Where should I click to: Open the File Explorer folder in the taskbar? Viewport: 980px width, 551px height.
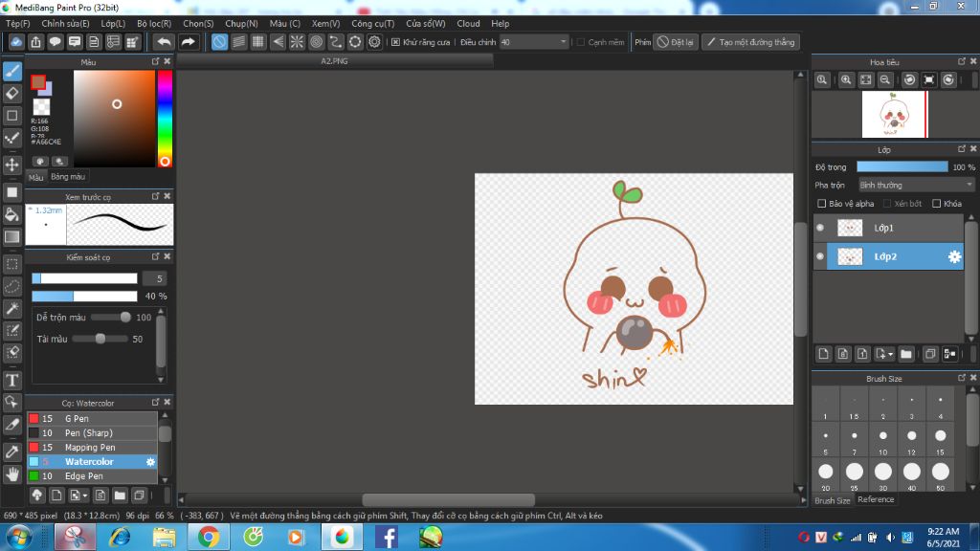(164, 537)
